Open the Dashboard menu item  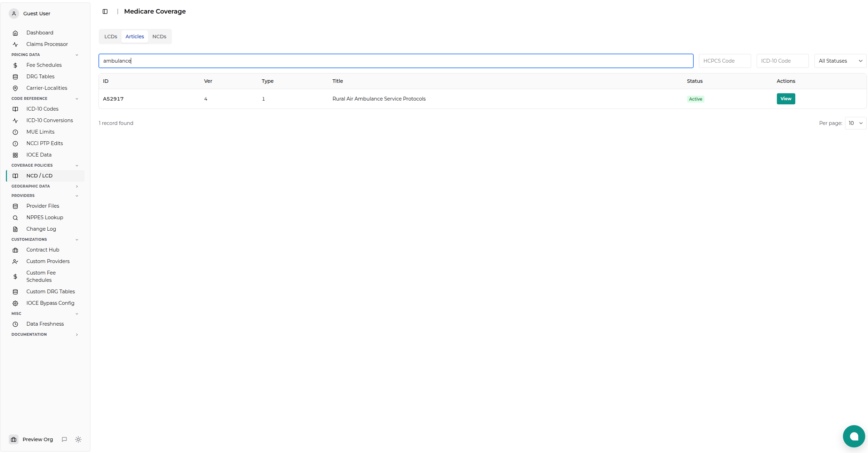click(45, 33)
